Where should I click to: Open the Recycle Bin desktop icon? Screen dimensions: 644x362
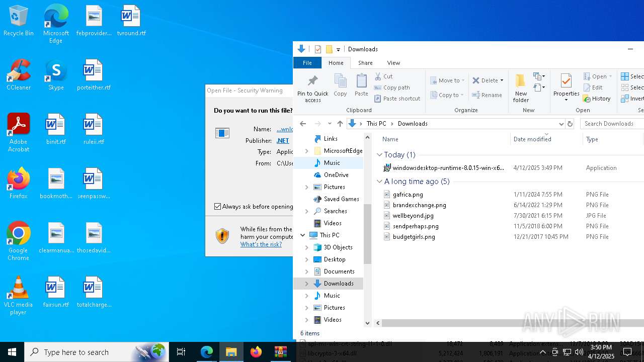[x=19, y=21]
